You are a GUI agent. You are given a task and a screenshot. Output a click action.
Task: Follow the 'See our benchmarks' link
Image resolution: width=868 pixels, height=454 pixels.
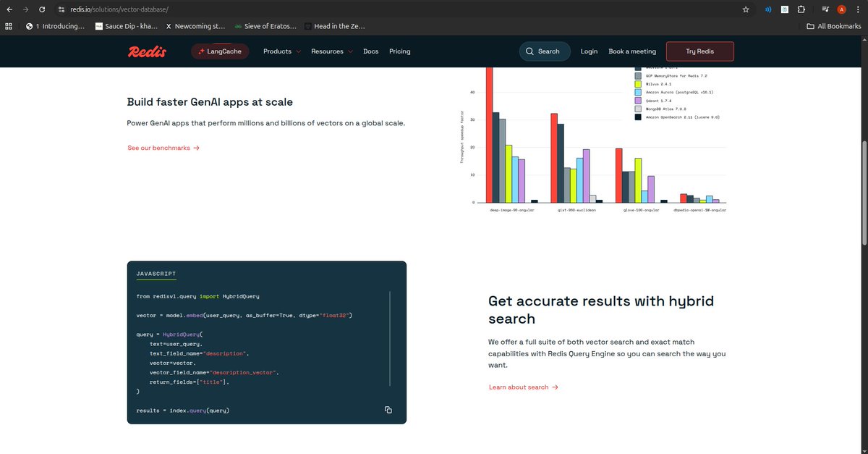163,148
